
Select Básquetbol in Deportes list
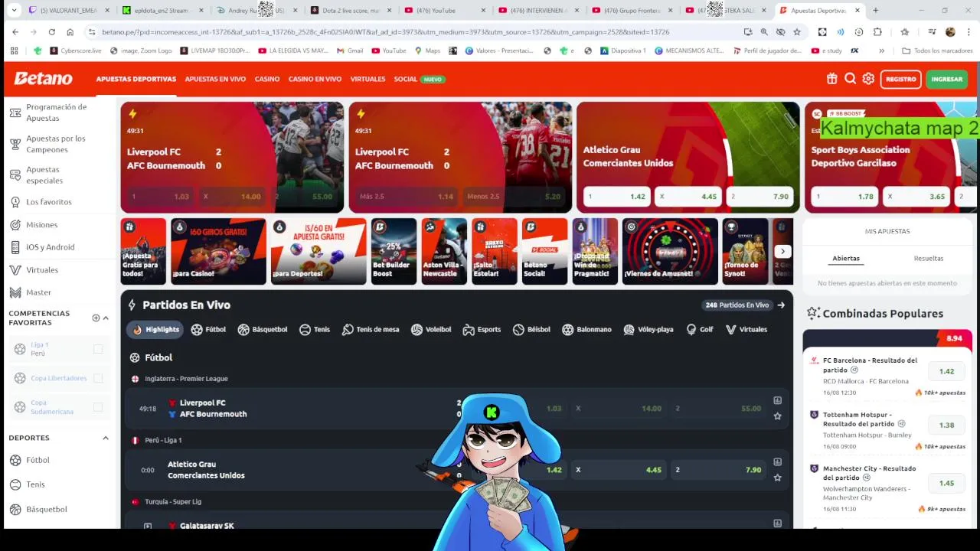click(46, 509)
